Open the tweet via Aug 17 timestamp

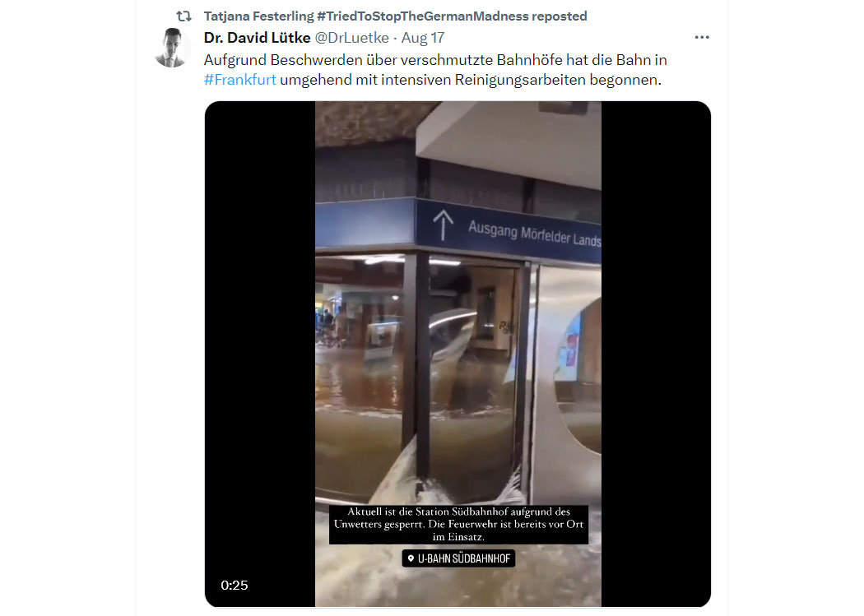[423, 38]
